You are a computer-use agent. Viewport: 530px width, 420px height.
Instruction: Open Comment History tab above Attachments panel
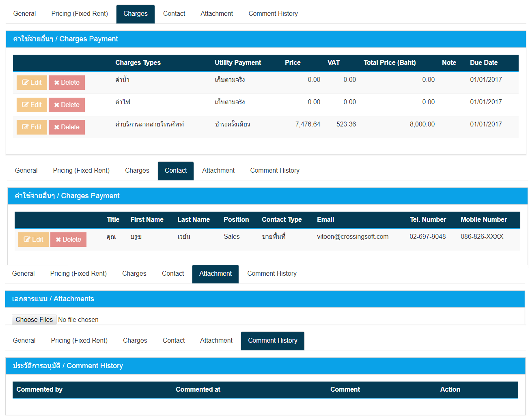[272, 274]
